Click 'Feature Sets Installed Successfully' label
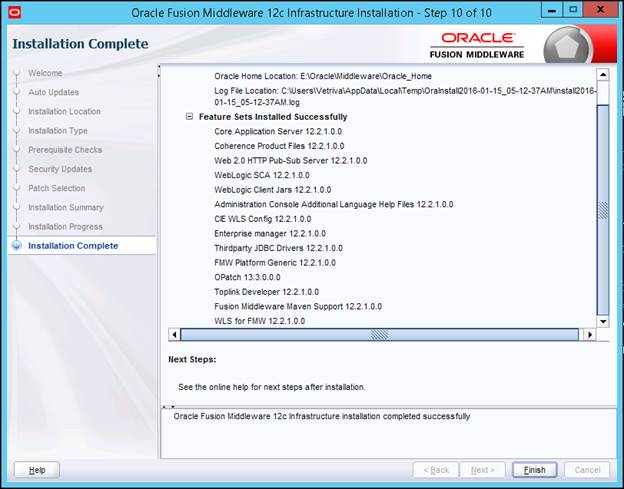The width and height of the screenshot is (624, 489). pyautogui.click(x=273, y=117)
